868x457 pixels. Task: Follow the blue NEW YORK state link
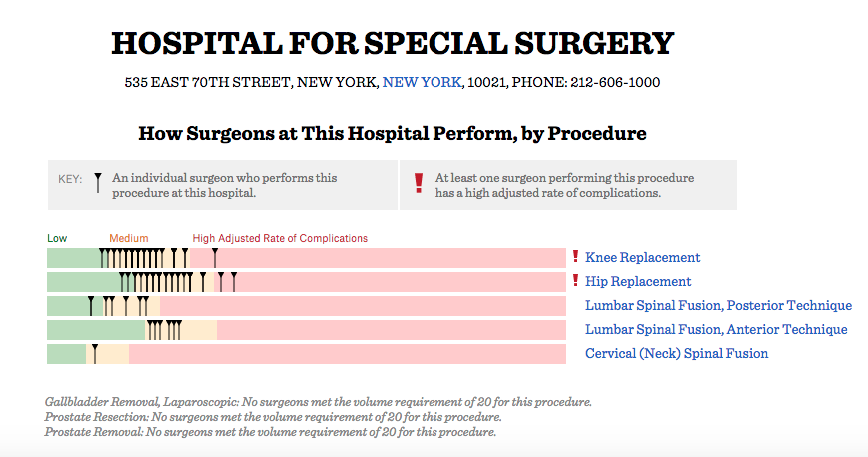[422, 82]
